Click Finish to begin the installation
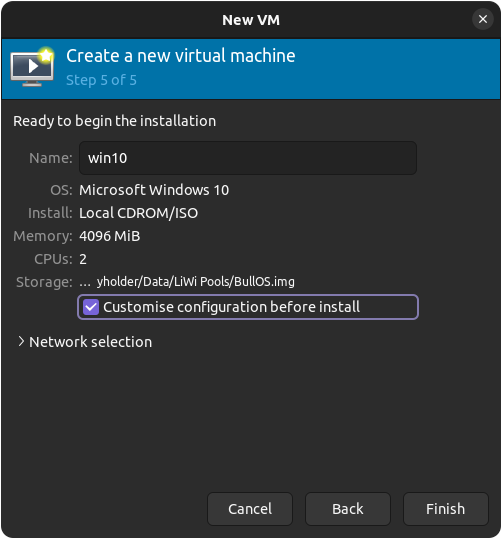The height and width of the screenshot is (539, 502). [446, 509]
